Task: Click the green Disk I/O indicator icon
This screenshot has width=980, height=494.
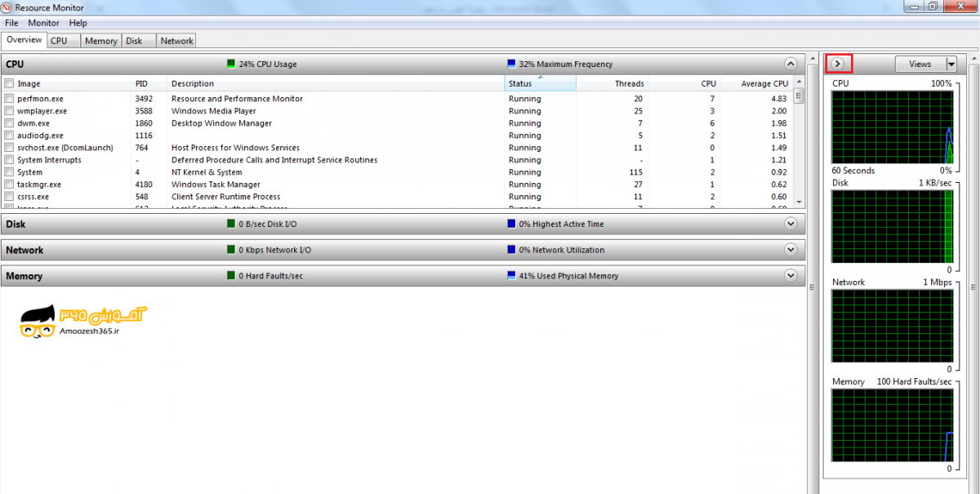Action: click(230, 224)
